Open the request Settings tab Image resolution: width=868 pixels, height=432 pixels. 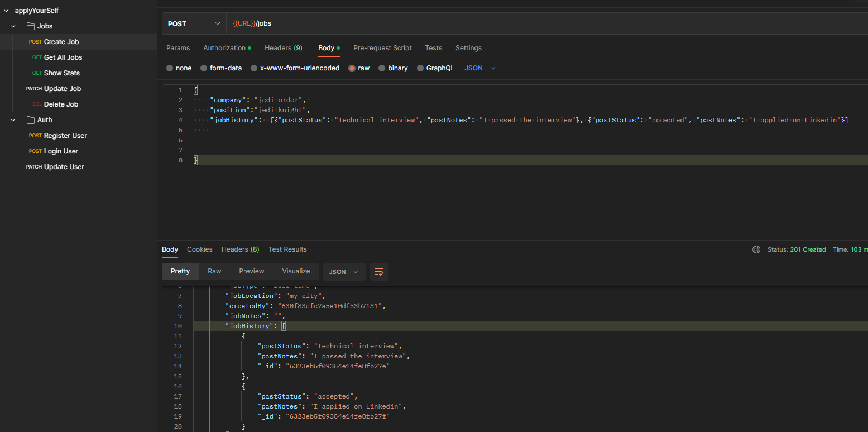[x=468, y=48]
